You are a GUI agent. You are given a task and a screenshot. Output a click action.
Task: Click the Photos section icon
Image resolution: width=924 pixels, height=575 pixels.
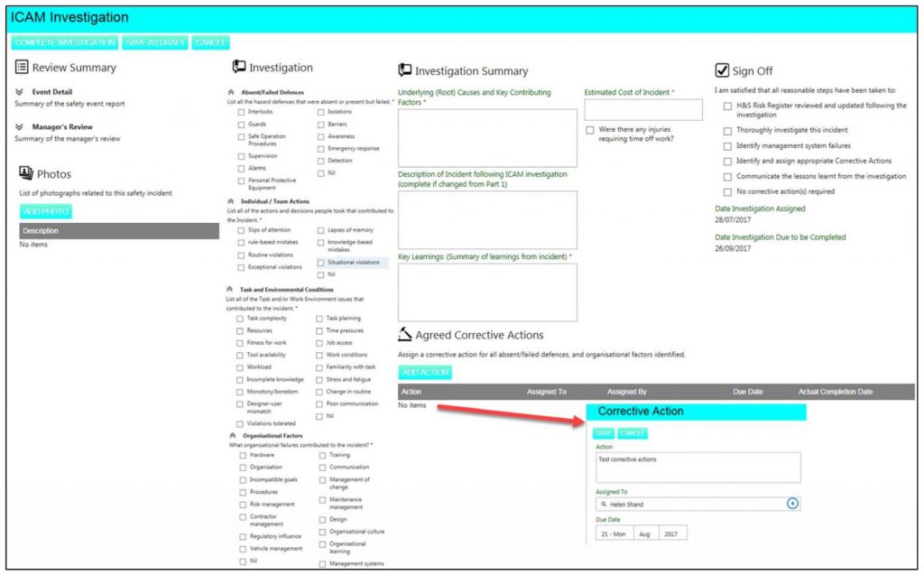pyautogui.click(x=26, y=173)
